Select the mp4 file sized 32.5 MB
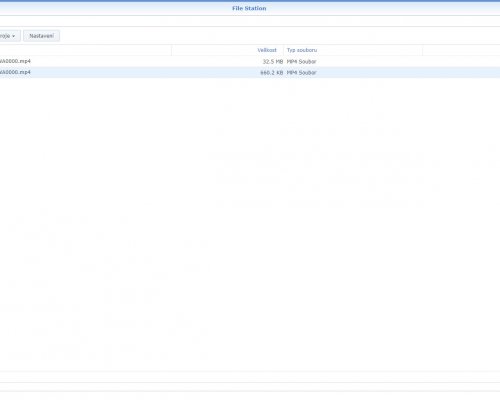This screenshot has height=400, width=500. (x=15, y=61)
